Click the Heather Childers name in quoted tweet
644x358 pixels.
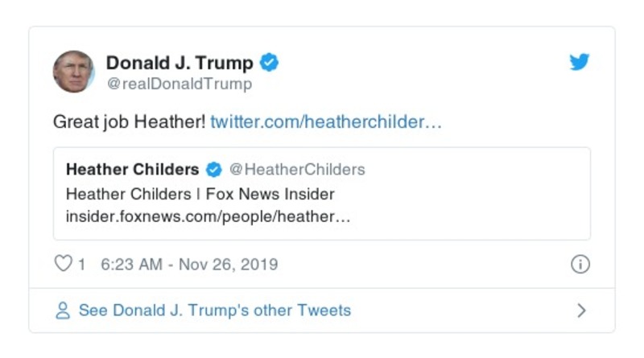pyautogui.click(x=132, y=169)
